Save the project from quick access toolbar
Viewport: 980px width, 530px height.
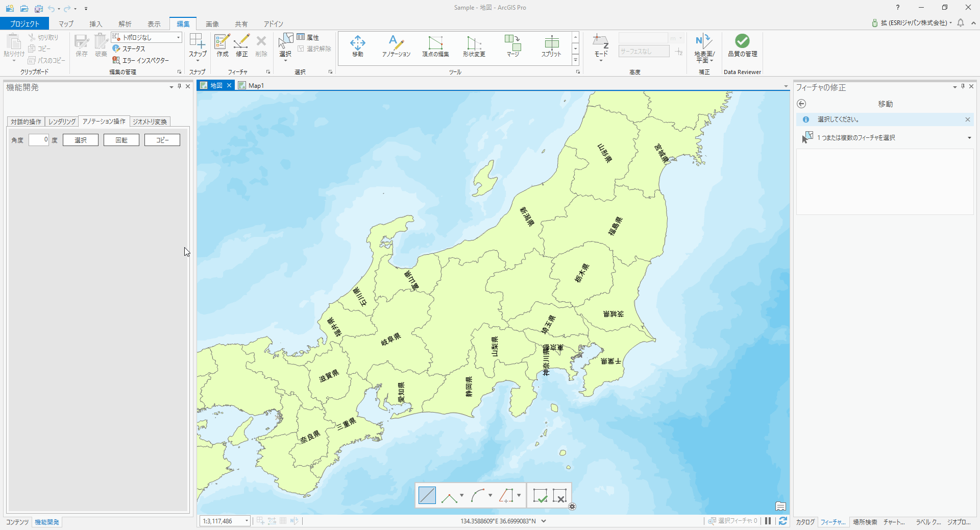[38, 8]
